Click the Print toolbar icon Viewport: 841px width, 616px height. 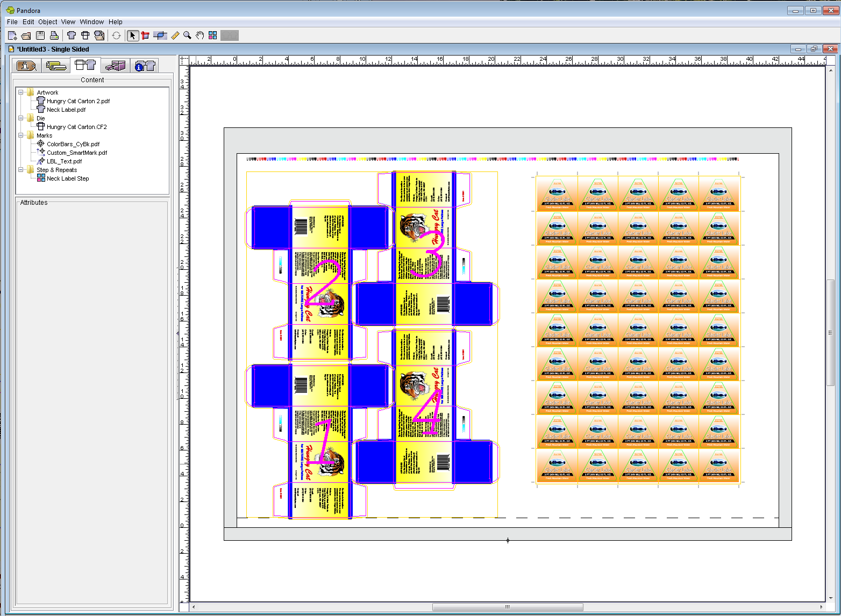[x=54, y=35]
